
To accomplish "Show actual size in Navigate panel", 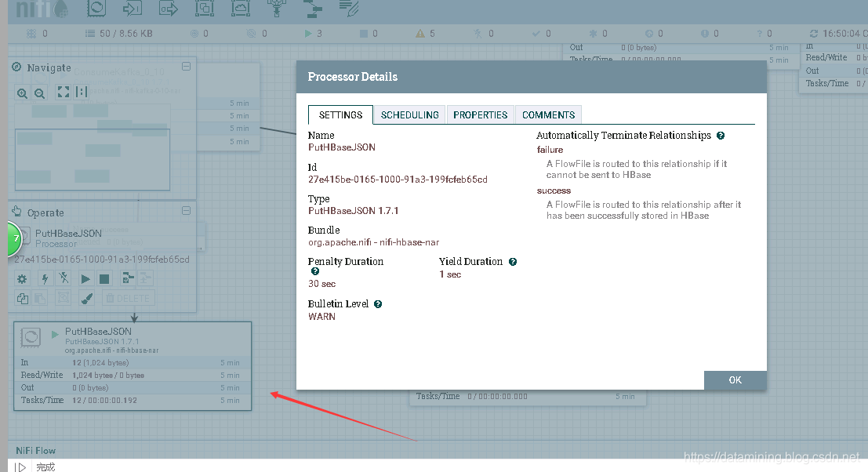I will tap(82, 92).
